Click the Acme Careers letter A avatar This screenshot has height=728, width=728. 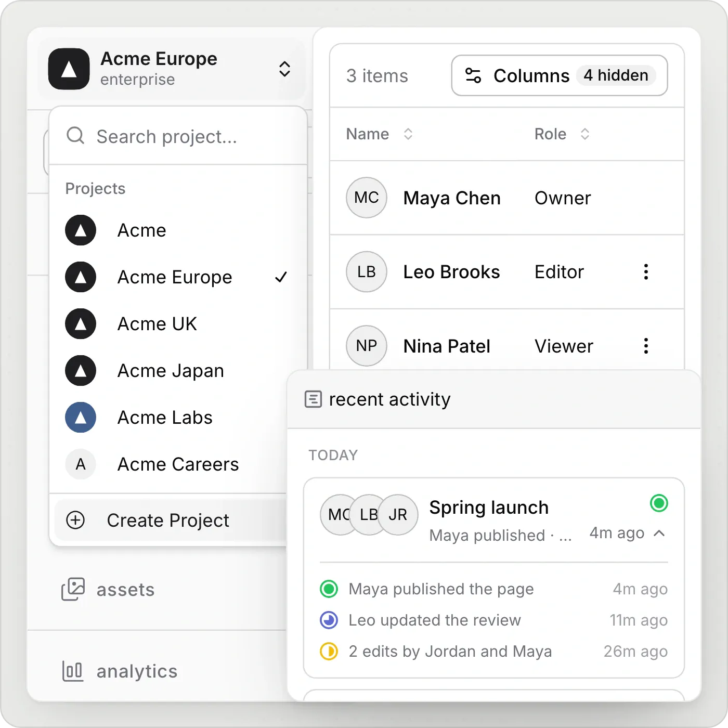pyautogui.click(x=81, y=464)
